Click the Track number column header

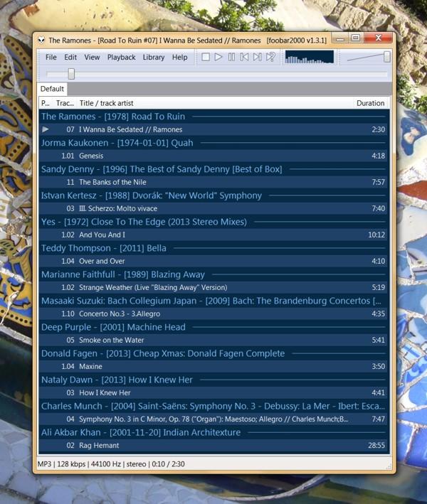[x=65, y=103]
